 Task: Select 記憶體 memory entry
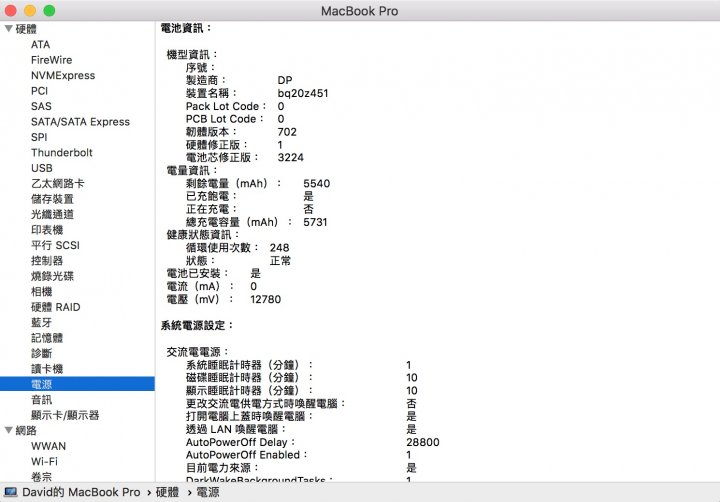(x=47, y=338)
